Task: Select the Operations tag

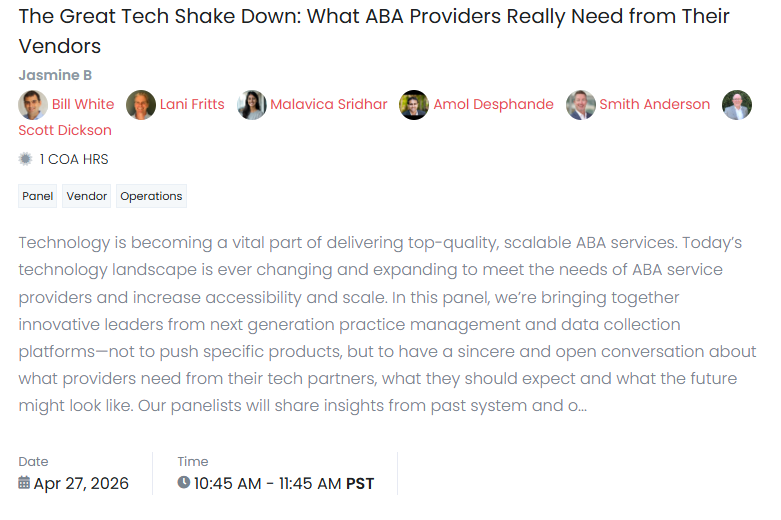Action: pyautogui.click(x=151, y=197)
